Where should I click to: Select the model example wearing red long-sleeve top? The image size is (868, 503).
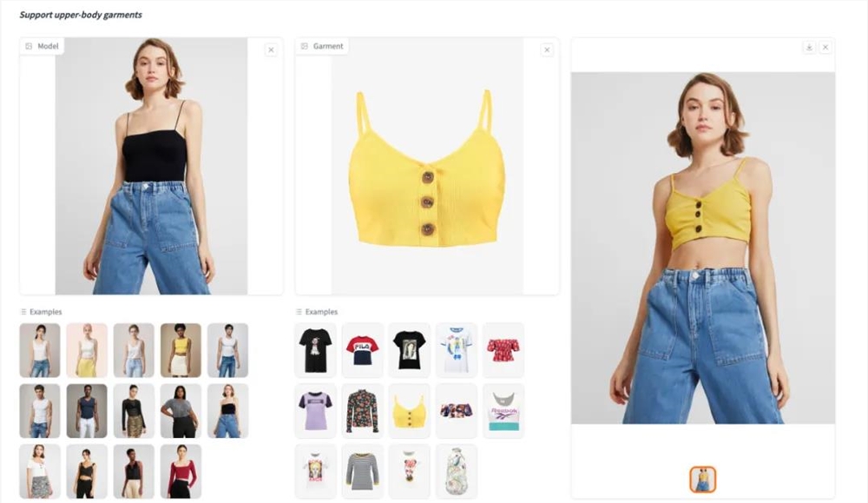tap(181, 472)
